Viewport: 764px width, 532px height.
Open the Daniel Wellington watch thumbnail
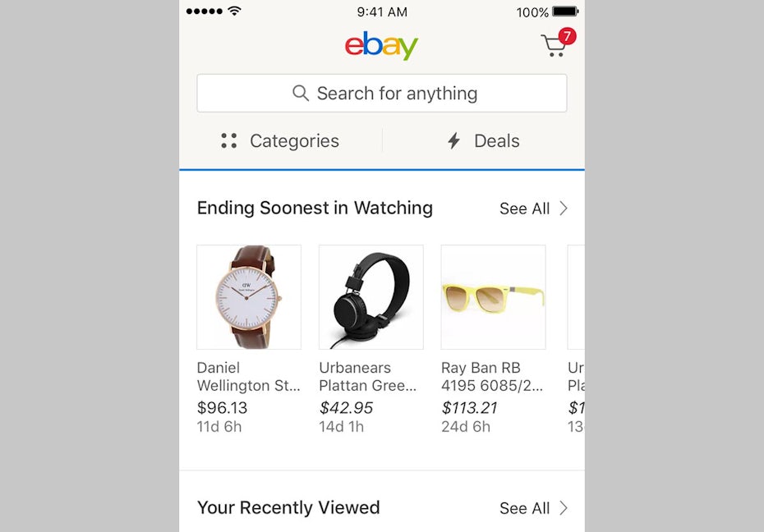click(x=249, y=297)
